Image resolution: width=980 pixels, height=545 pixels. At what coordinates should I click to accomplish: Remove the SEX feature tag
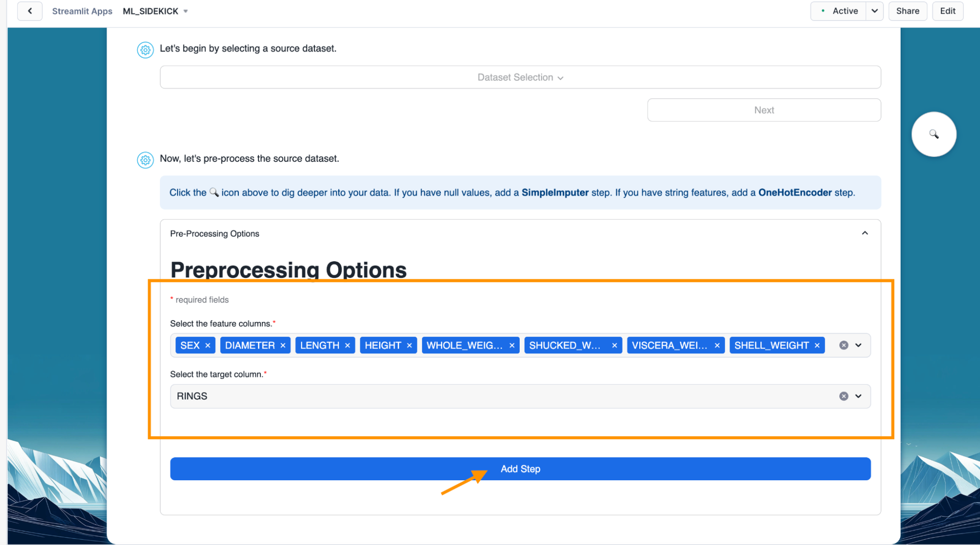[208, 346]
